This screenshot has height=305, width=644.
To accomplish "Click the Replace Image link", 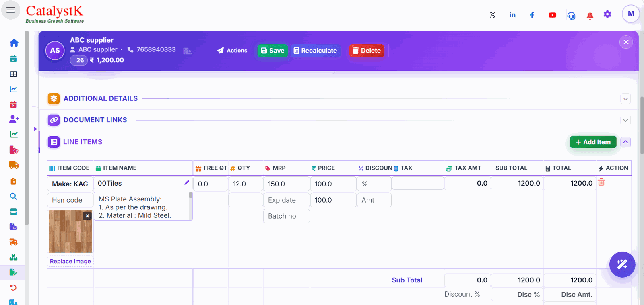I will point(70,261).
